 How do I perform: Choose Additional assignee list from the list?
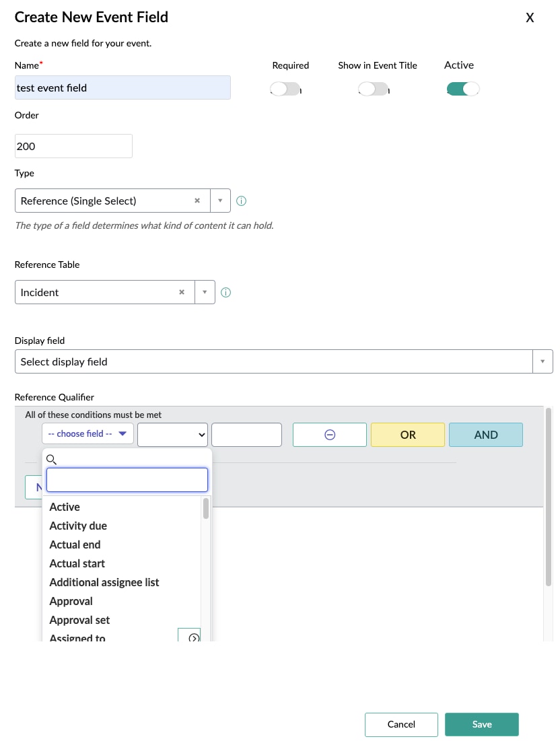pos(104,581)
